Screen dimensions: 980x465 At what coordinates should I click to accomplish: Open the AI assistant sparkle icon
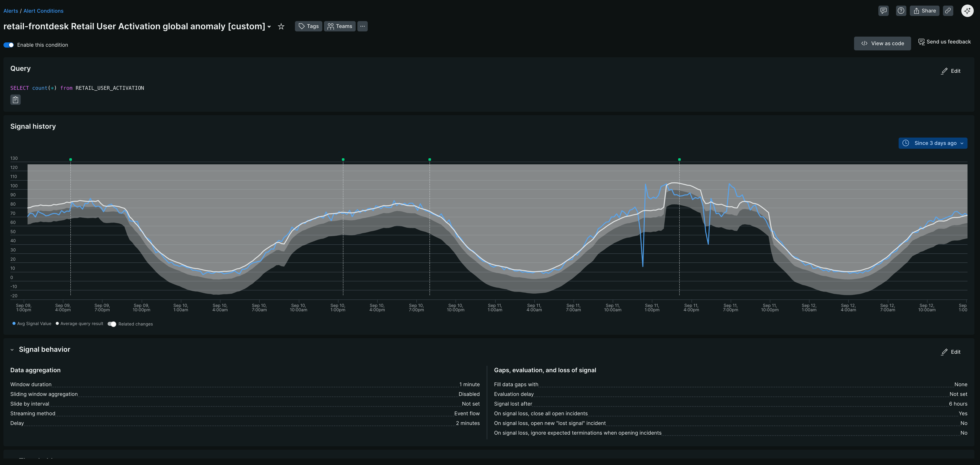pos(967,11)
